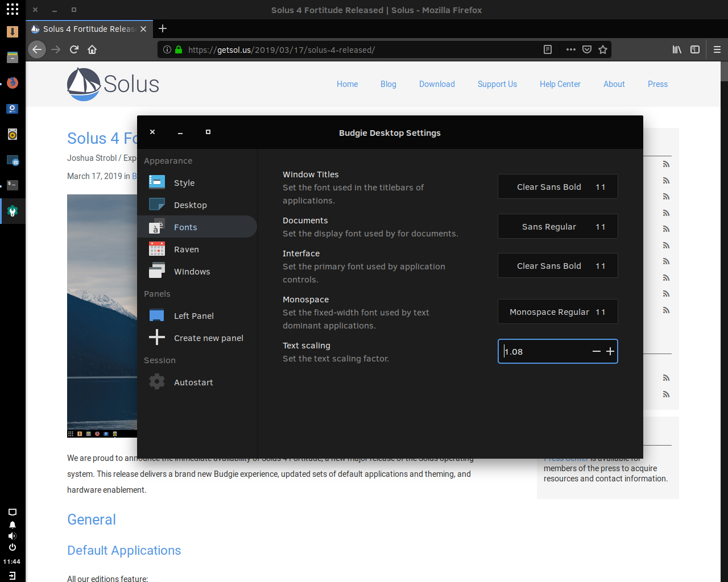The image size is (728, 582).
Task: Switch to the Solus 4 Fortitude browser tab
Action: [x=85, y=29]
